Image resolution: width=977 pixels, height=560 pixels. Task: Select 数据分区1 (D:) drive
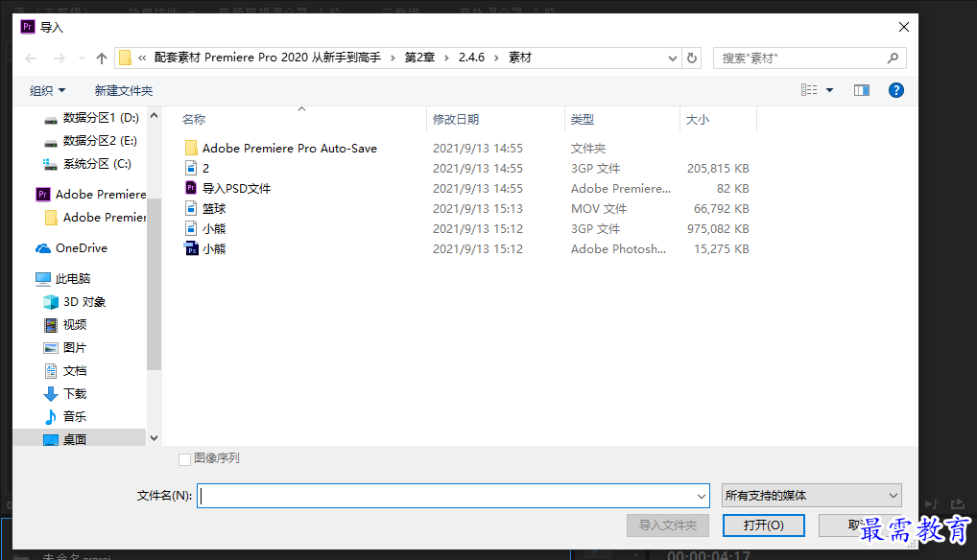pyautogui.click(x=91, y=118)
